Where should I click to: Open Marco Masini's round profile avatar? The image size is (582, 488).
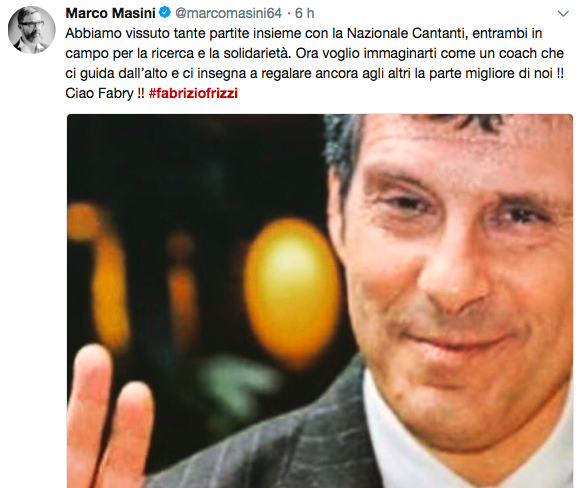point(32,30)
